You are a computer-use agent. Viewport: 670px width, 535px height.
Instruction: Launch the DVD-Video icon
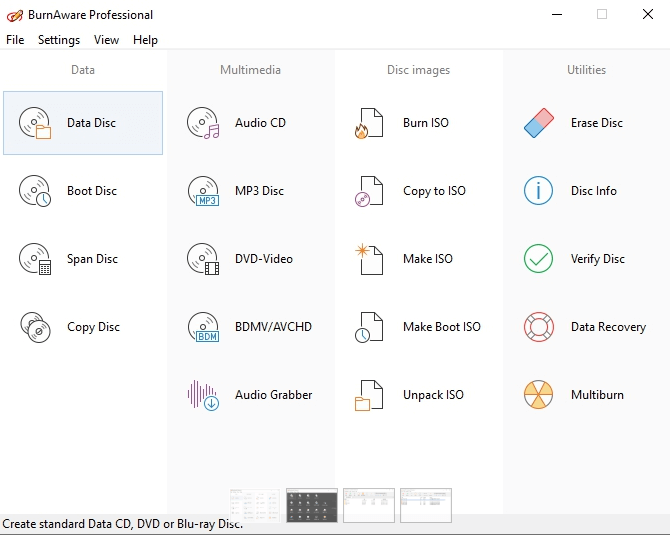203,259
